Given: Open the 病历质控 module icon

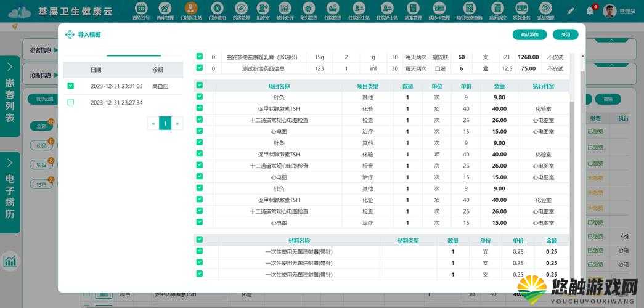Looking at the screenshot, I should pyautogui.click(x=497, y=8).
